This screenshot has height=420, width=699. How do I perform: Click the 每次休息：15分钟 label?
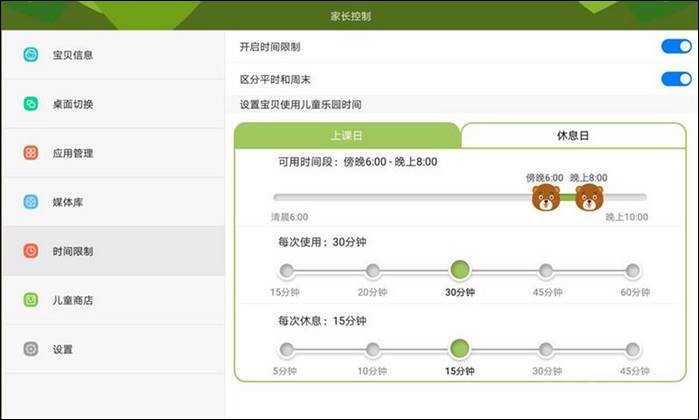(x=322, y=321)
